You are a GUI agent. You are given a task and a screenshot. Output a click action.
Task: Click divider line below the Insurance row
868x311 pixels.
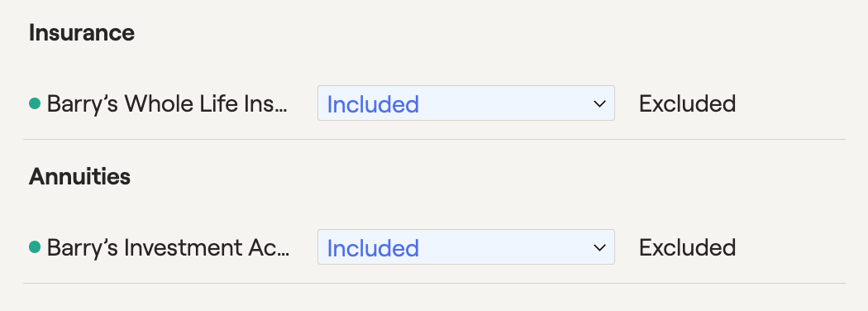[435, 139]
